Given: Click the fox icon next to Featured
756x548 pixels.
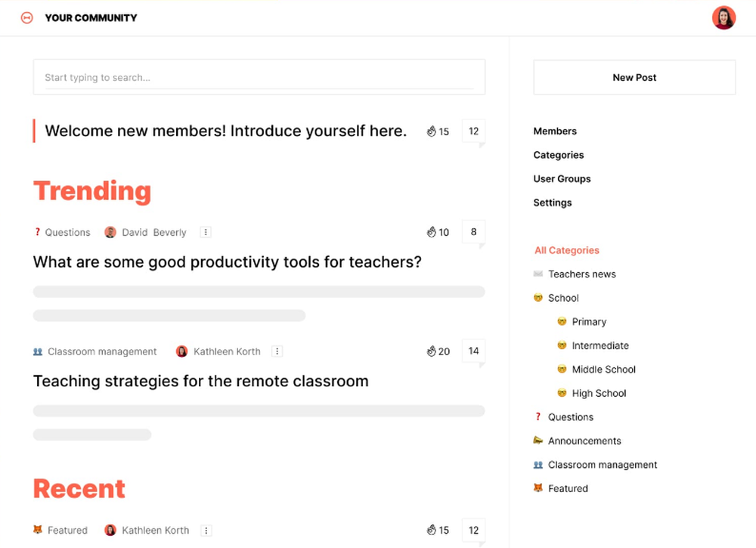Looking at the screenshot, I should click(537, 488).
